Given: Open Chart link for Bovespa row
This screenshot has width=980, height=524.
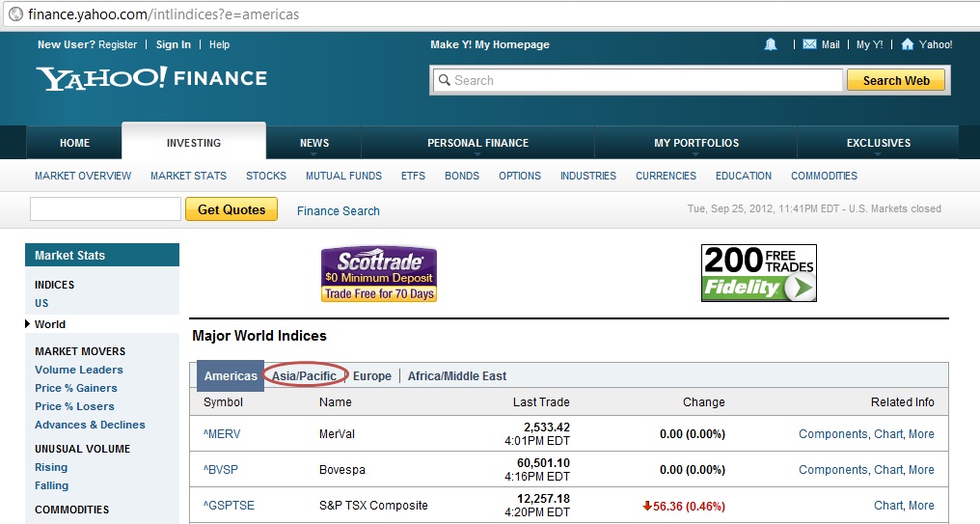Looking at the screenshot, I should 888,470.
